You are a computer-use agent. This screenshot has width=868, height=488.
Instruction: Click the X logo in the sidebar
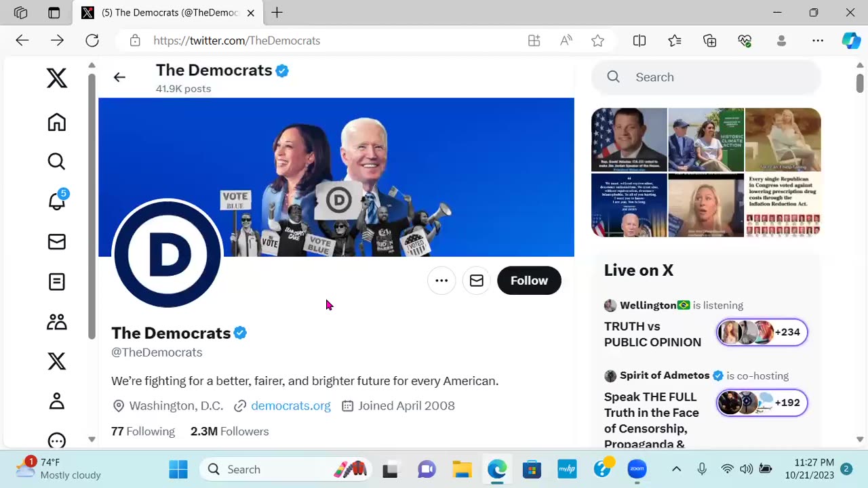tap(57, 78)
